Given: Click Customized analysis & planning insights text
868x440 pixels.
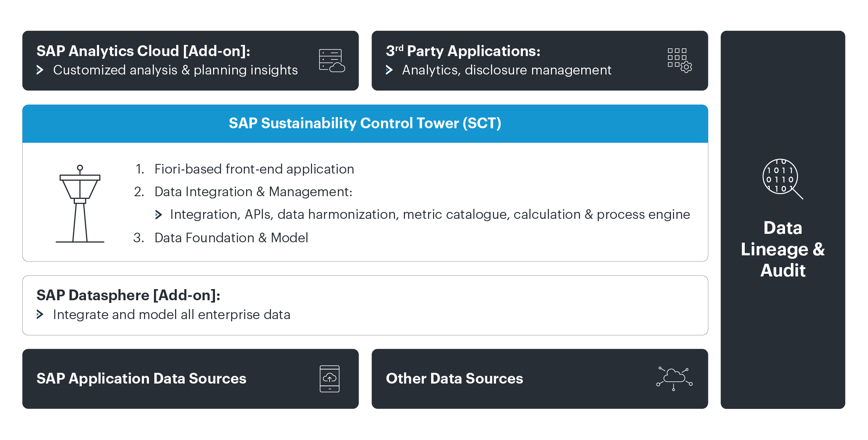Looking at the screenshot, I should [175, 70].
